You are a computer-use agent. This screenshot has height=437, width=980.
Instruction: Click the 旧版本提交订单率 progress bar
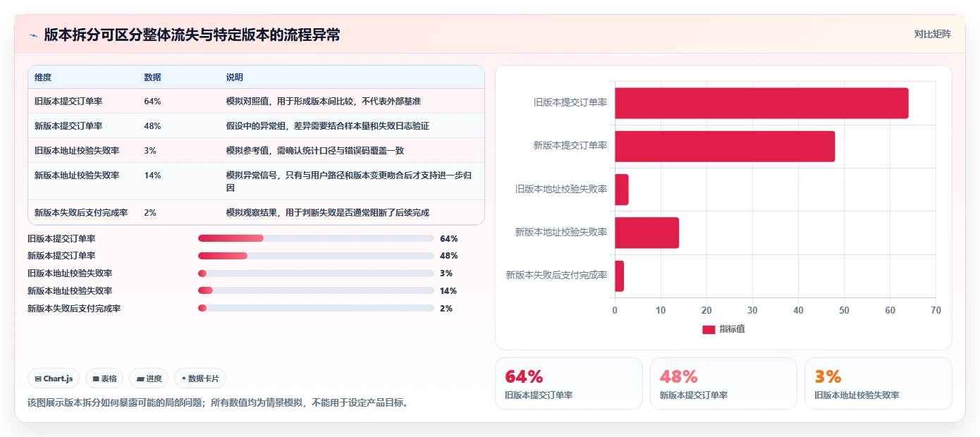tap(316, 238)
